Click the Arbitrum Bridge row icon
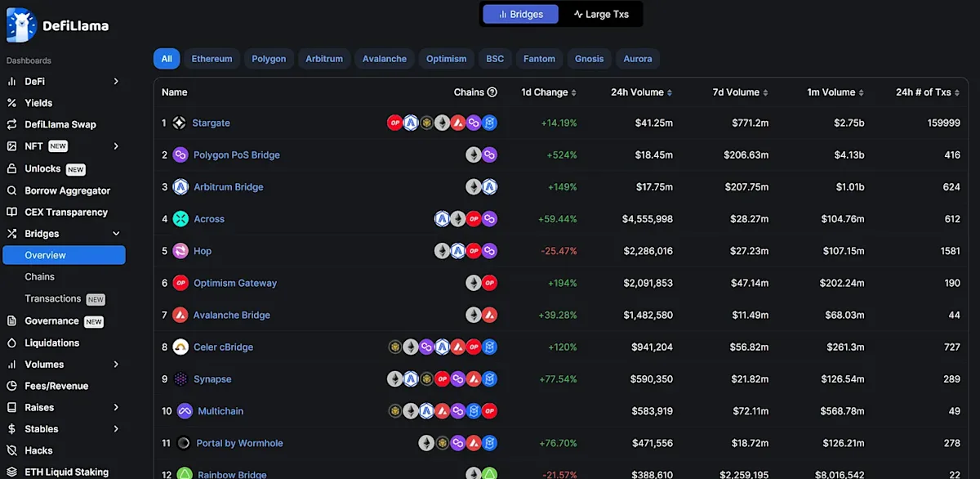980x479 pixels. [180, 186]
